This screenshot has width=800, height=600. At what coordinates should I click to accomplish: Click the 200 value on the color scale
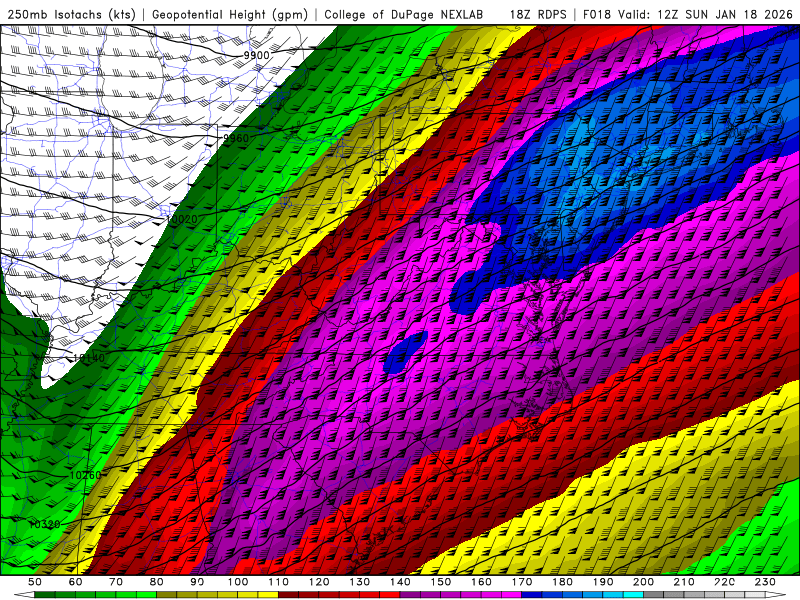[x=643, y=582]
